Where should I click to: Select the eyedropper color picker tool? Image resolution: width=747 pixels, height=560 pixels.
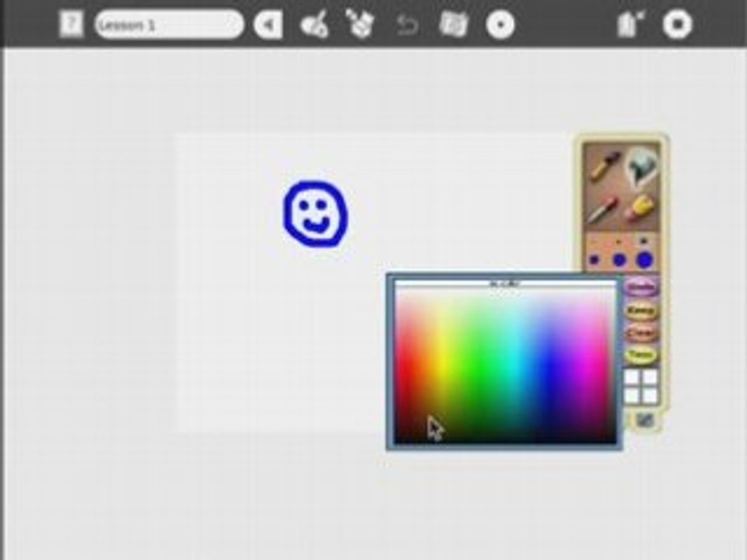(602, 210)
